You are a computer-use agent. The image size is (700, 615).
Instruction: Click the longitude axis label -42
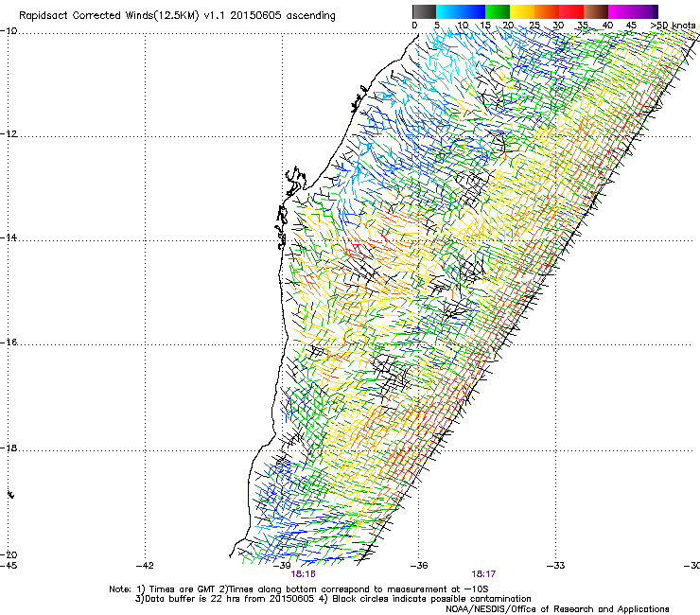[x=145, y=566]
